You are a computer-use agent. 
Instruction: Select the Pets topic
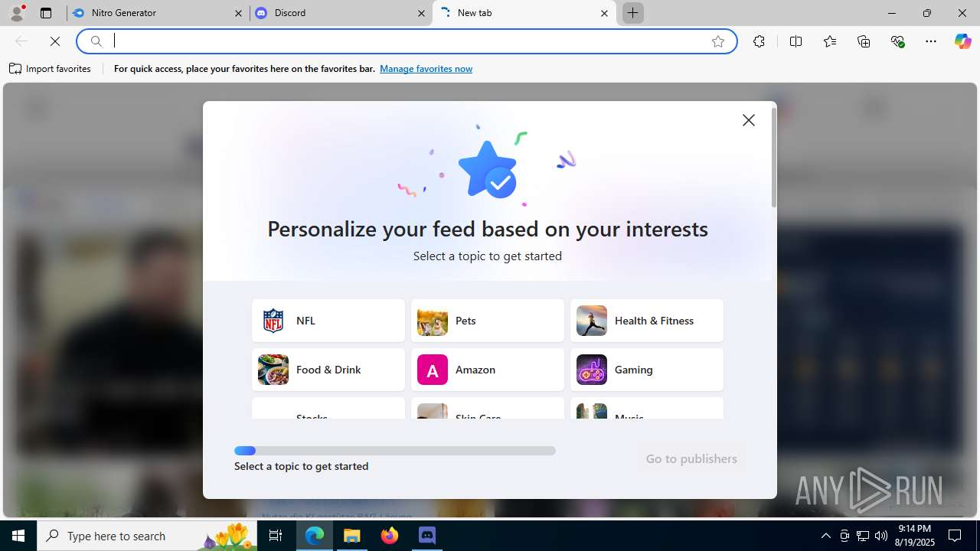[488, 321]
